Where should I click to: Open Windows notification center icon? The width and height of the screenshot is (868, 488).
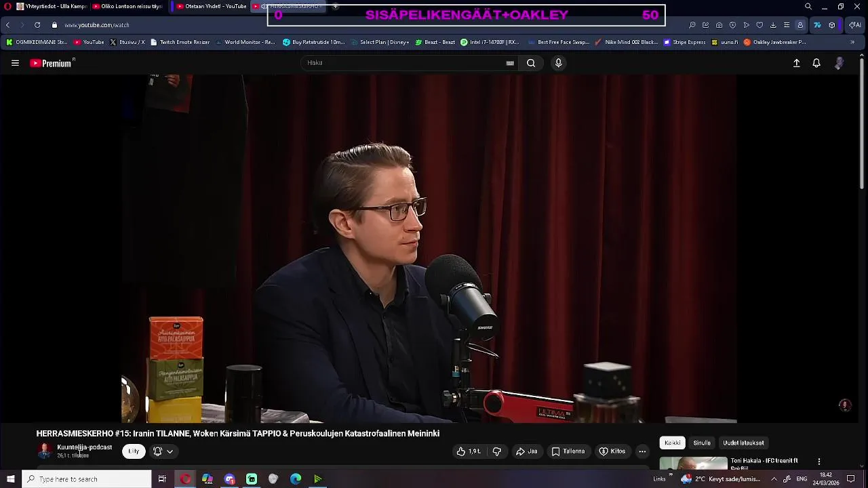(851, 479)
